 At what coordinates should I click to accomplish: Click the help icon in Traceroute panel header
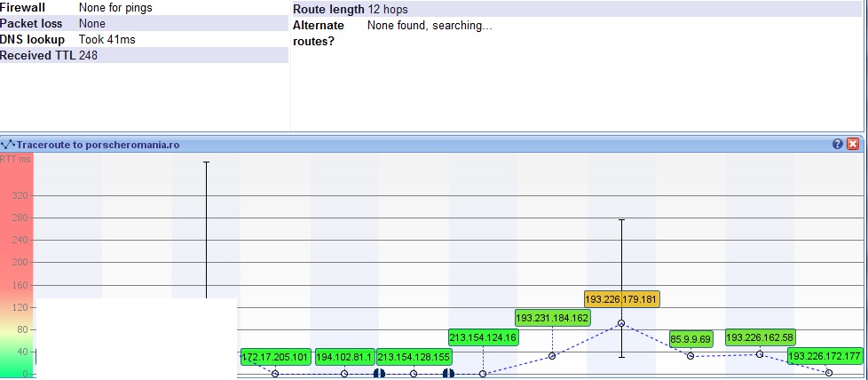tap(837, 144)
